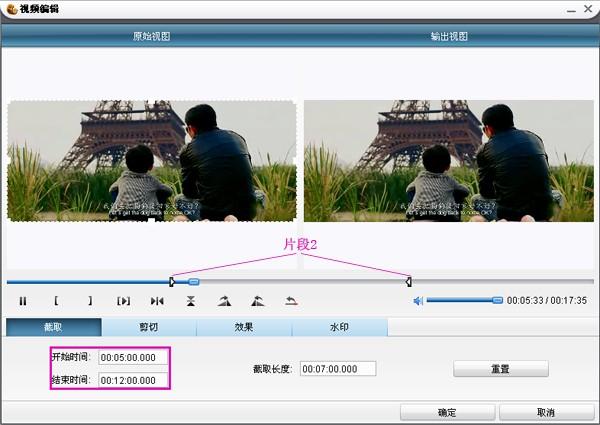600x425 pixels.
Task: Open the 剪切 tab
Action: point(149,327)
